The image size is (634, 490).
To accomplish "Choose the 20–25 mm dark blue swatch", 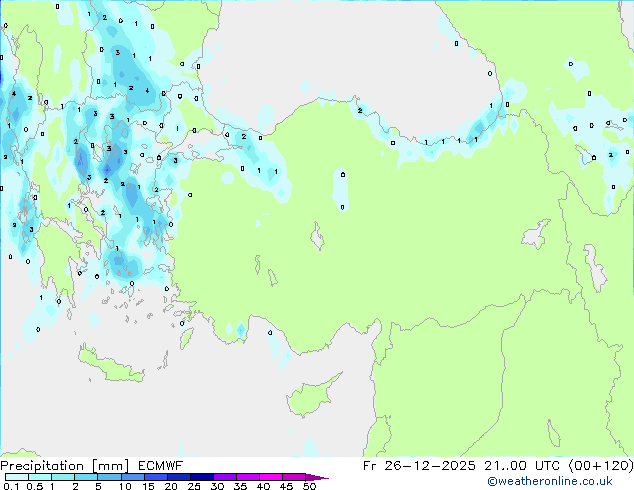I will point(178,477).
